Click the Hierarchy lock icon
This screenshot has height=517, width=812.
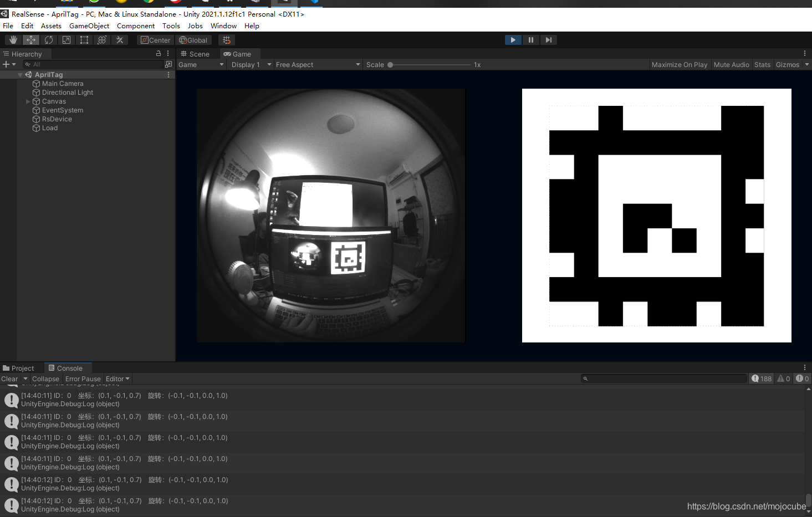click(159, 54)
